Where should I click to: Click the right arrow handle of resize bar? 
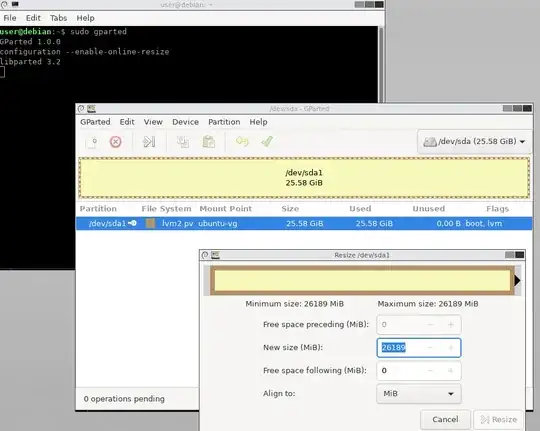click(x=517, y=280)
